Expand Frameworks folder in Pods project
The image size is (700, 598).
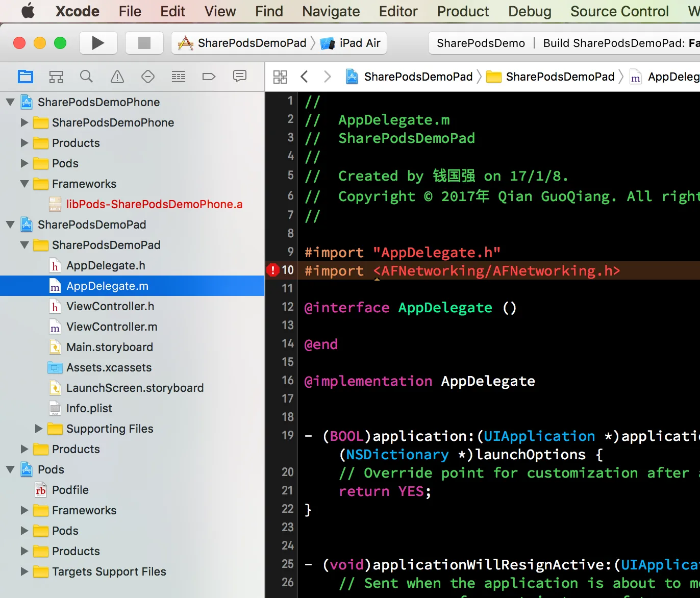[x=24, y=510]
